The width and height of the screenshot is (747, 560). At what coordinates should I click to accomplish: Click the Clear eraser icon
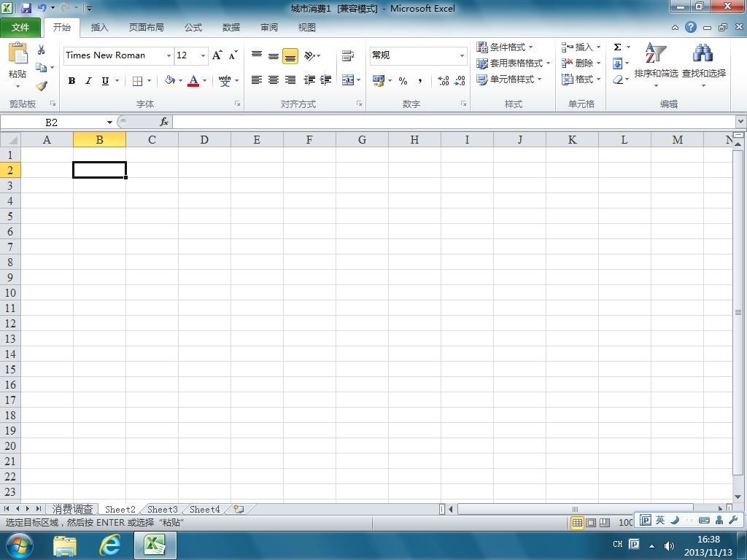618,79
